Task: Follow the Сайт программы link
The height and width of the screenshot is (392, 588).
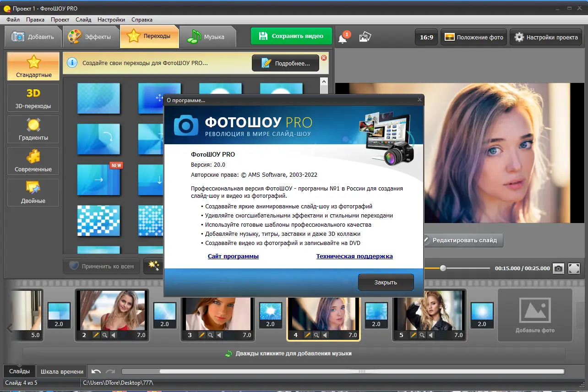Action: coord(233,256)
